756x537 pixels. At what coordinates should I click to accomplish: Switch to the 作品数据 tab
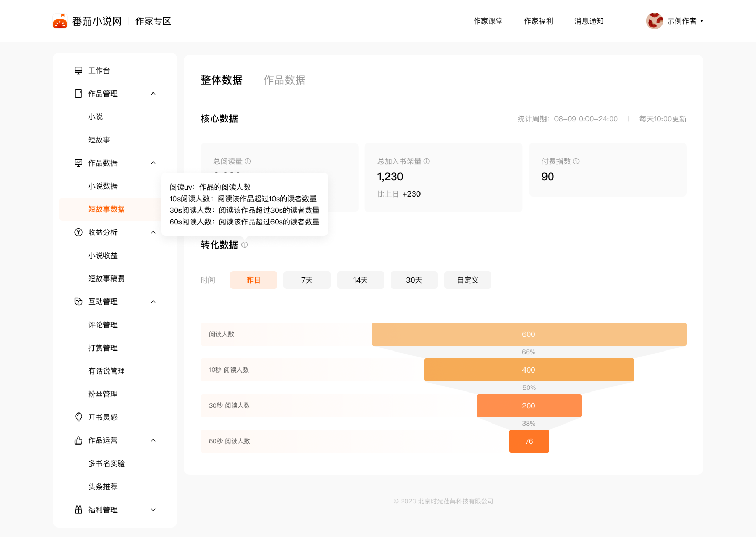pos(284,80)
